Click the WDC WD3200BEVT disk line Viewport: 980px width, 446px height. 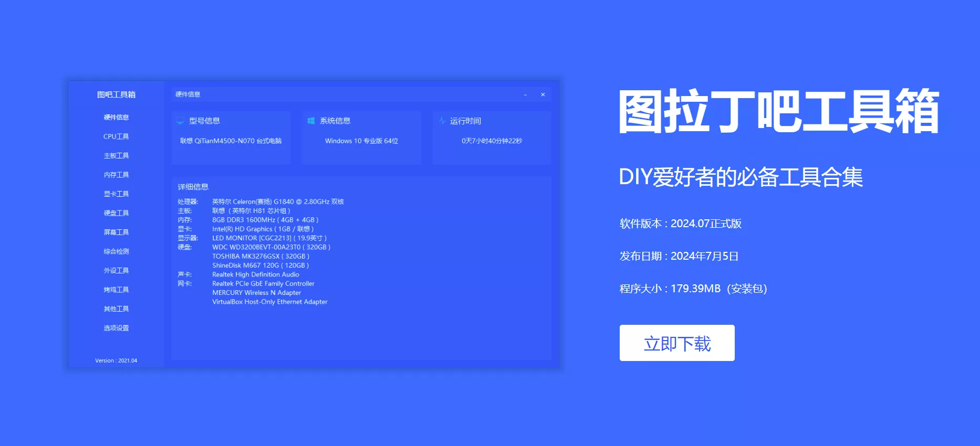[x=271, y=247]
